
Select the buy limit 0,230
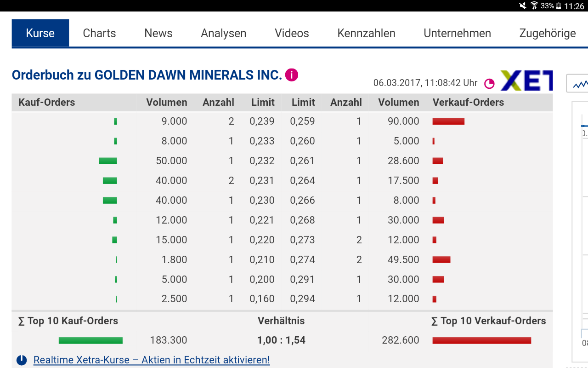click(262, 201)
